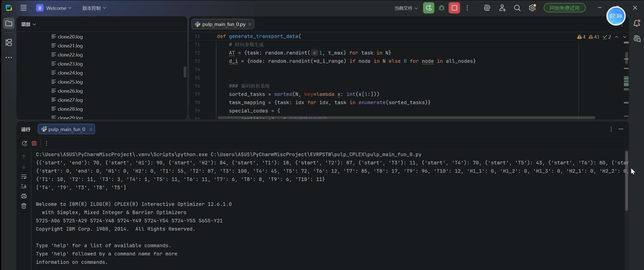Select clone27.log in project tree
The image size is (644, 270).
(x=67, y=100)
